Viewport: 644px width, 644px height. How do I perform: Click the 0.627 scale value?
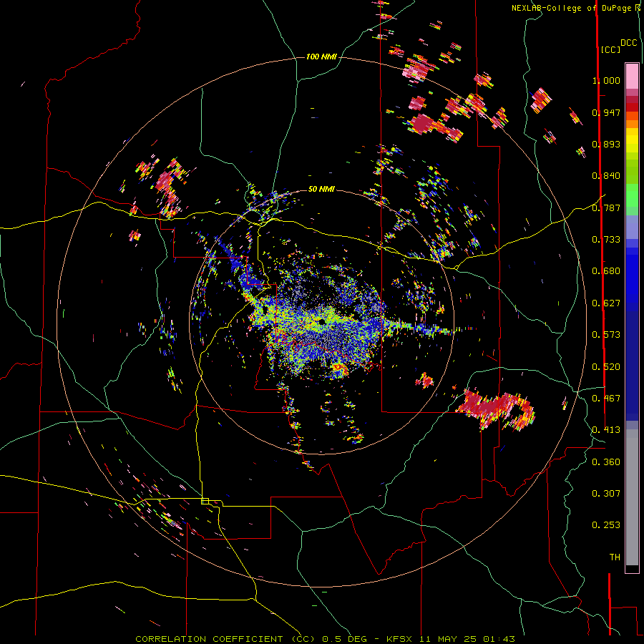tap(606, 303)
